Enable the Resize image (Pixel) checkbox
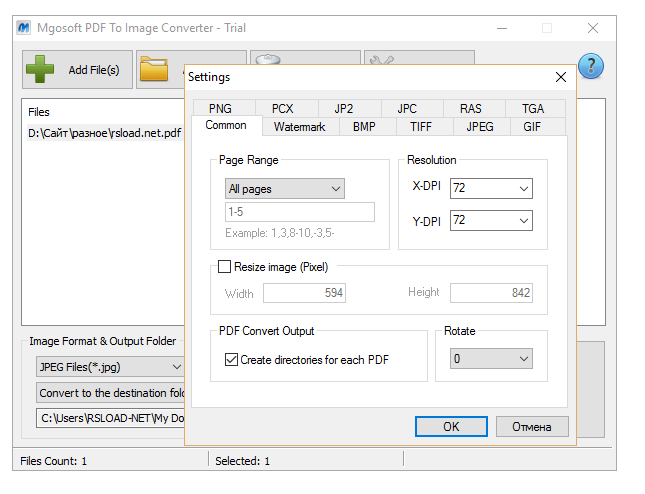645x494 pixels. click(224, 267)
